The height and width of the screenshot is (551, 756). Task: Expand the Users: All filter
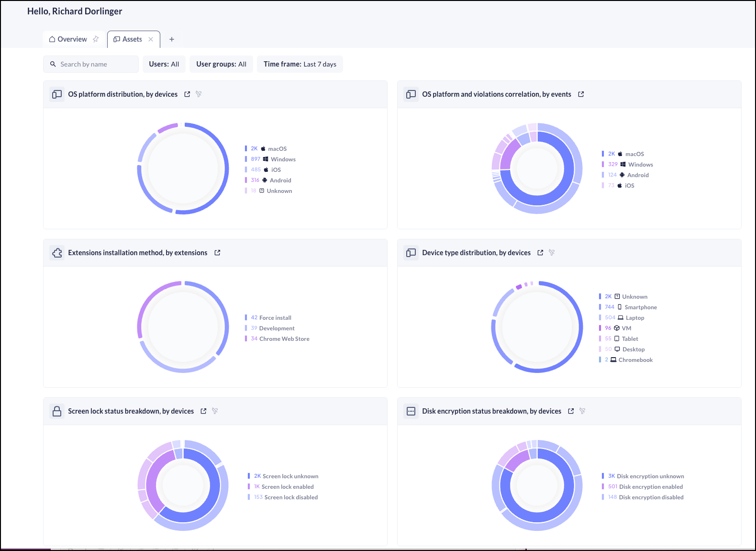164,64
